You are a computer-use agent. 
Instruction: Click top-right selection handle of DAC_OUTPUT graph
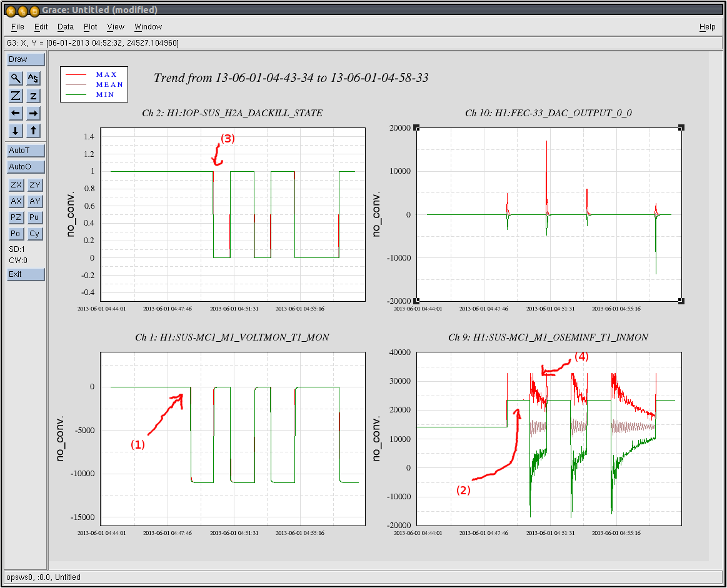[681, 127]
